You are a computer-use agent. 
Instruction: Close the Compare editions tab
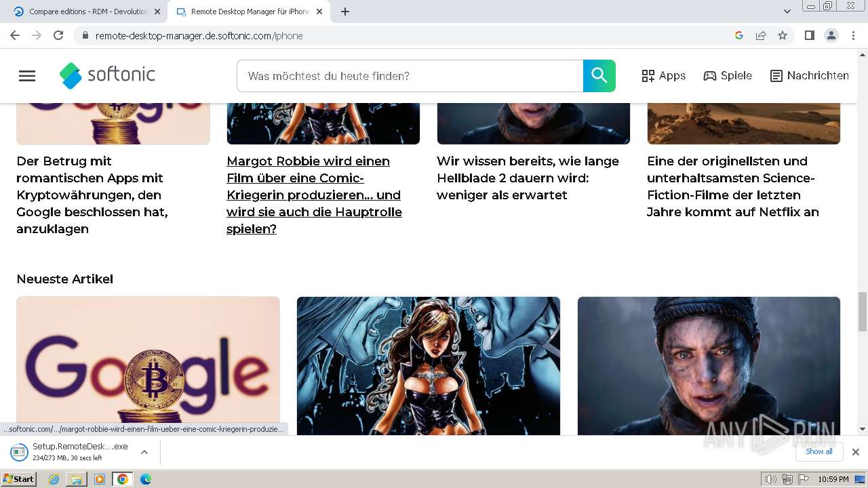(x=157, y=12)
